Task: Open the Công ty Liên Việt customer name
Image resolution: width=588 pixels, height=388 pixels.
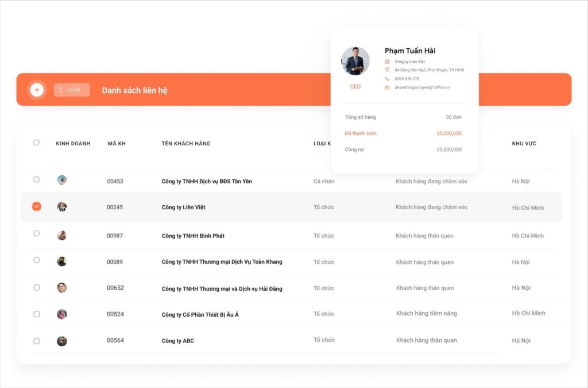Action: pyautogui.click(x=183, y=207)
